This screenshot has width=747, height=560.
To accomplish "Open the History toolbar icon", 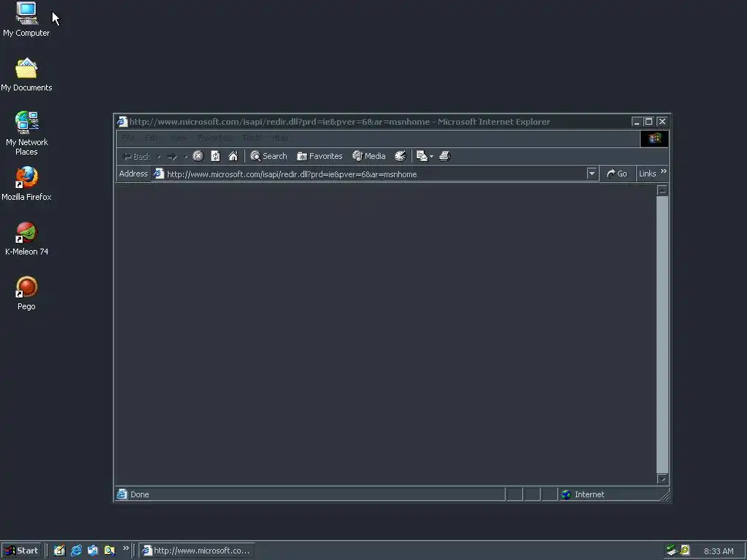I will (400, 156).
